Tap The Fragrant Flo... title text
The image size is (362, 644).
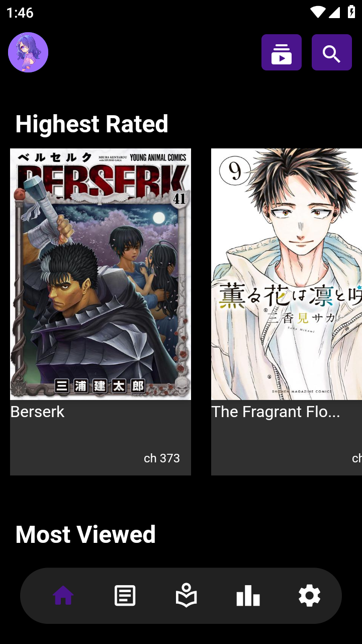coord(276,412)
